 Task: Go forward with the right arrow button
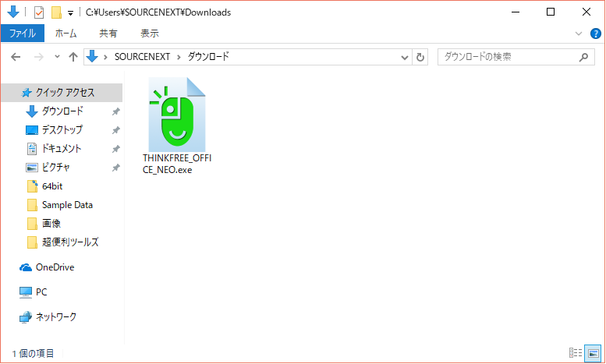coord(39,57)
